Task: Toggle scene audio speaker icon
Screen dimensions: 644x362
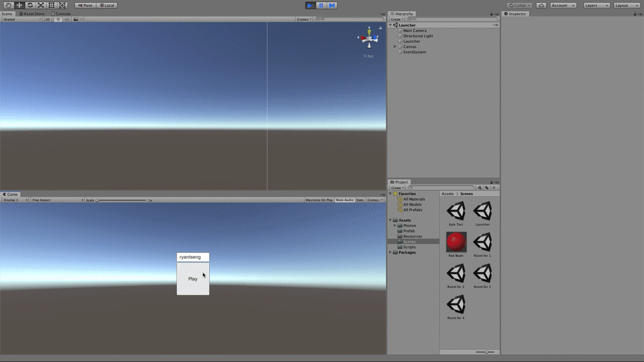Action: 67,19
